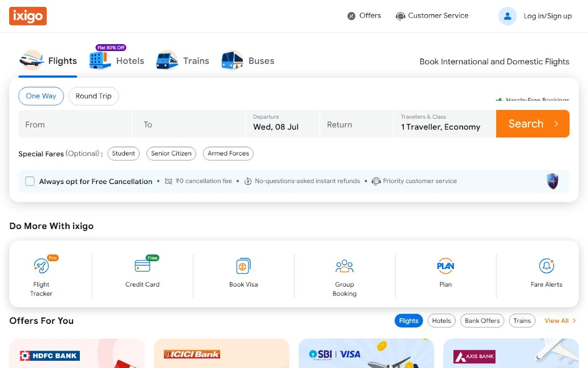Click the chevron arrow beside View All
The image size is (588, 368).
pos(574,321)
